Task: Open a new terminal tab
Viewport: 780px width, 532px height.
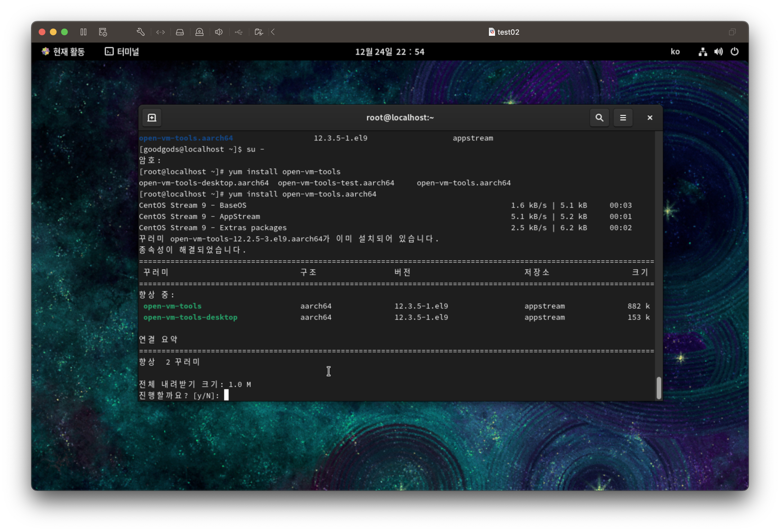Action: pos(152,118)
